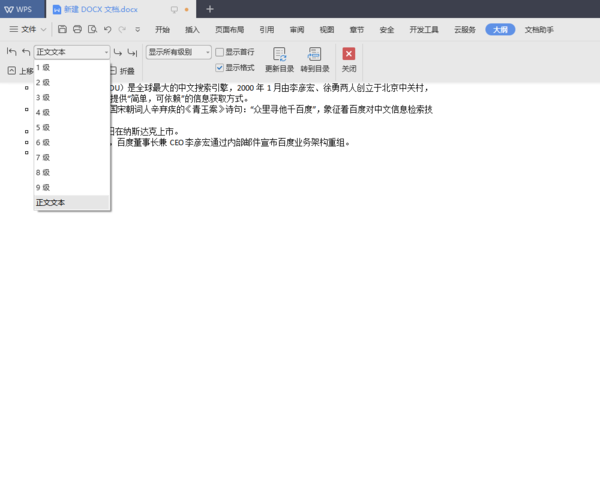This screenshot has height=480, width=600.
Task: Click Demote to body text icon
Action: [x=132, y=52]
